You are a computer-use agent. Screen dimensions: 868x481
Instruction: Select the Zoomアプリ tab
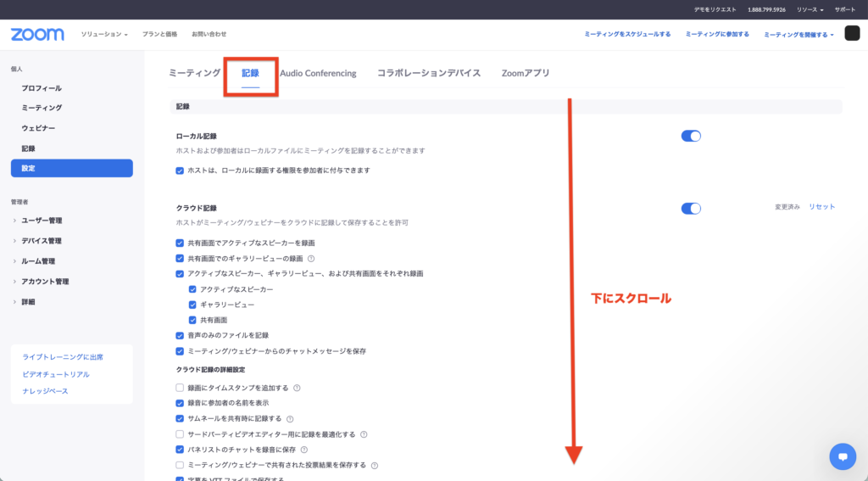pyautogui.click(x=526, y=73)
